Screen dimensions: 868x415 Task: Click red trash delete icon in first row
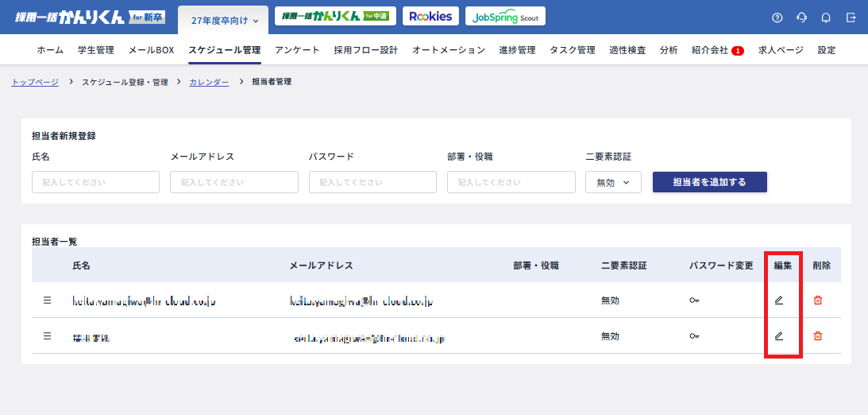click(818, 301)
